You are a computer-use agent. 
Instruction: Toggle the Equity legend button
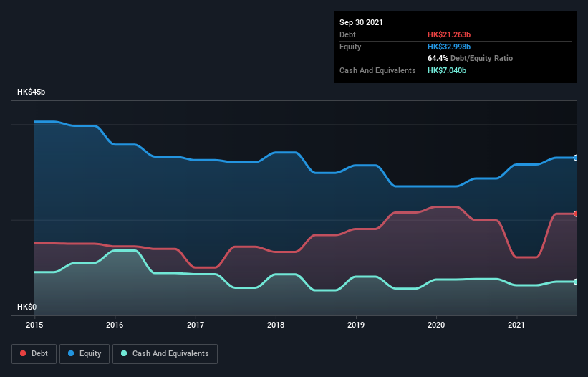(85, 354)
